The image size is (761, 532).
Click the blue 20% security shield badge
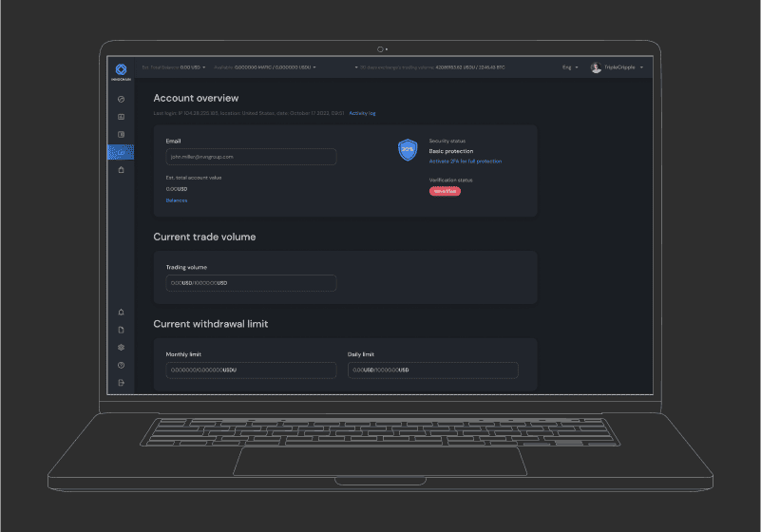408,150
